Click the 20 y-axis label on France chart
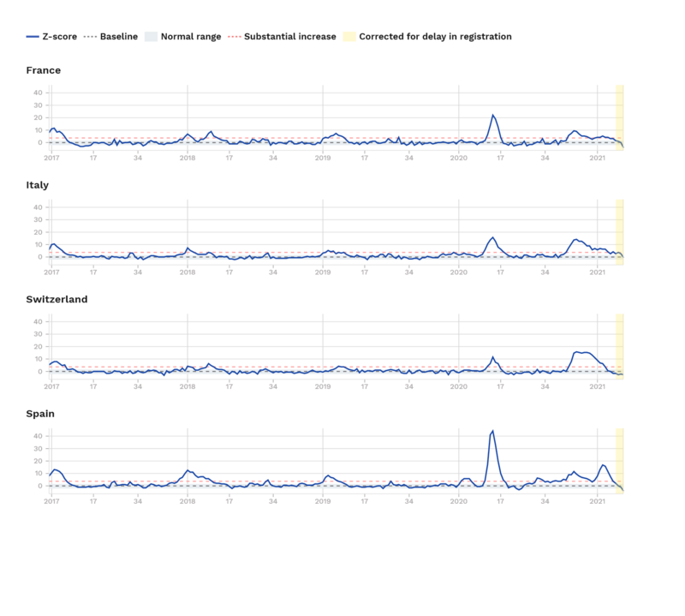This screenshot has height=616, width=685. pos(38,117)
